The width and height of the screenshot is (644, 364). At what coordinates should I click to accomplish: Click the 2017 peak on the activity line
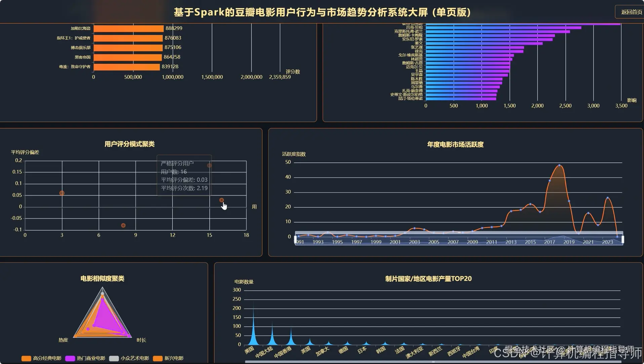559,165
